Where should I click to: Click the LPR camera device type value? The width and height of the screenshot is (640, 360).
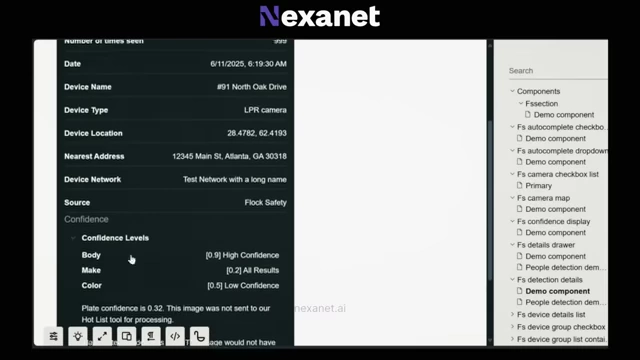265,110
